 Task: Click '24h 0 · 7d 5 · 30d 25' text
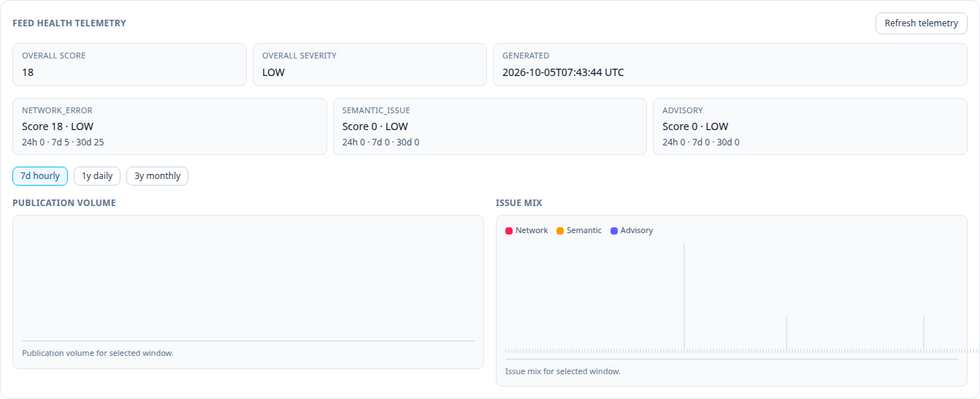point(63,142)
